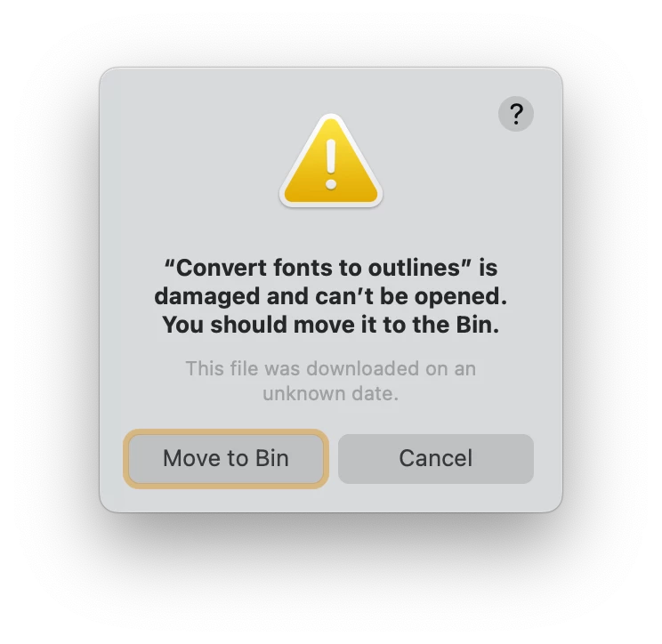Click the "downloaded on an unknown date" text

click(331, 381)
